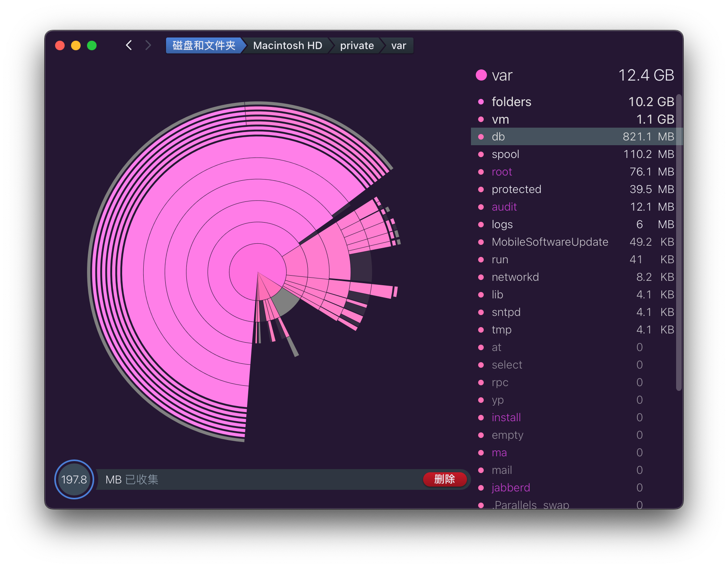Click the large pink var bullet

point(481,75)
